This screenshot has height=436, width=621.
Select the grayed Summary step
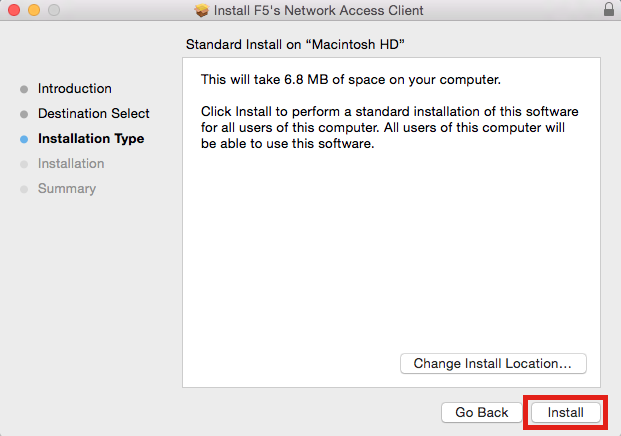click(67, 188)
